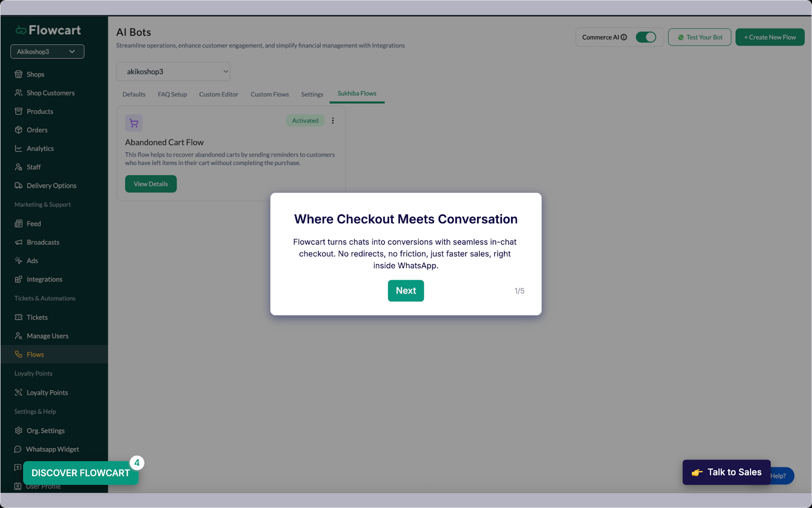Click the "1/5" step counter text
The height and width of the screenshot is (508, 812).
519,291
